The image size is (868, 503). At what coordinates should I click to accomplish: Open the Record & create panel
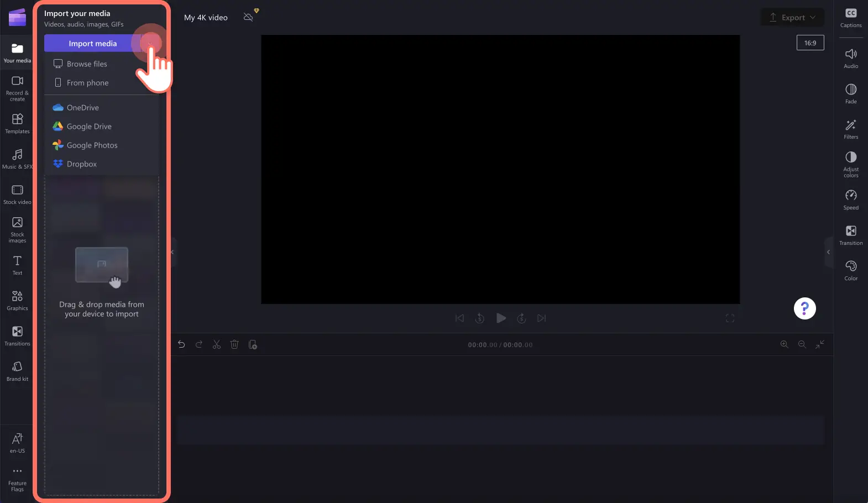[17, 87]
